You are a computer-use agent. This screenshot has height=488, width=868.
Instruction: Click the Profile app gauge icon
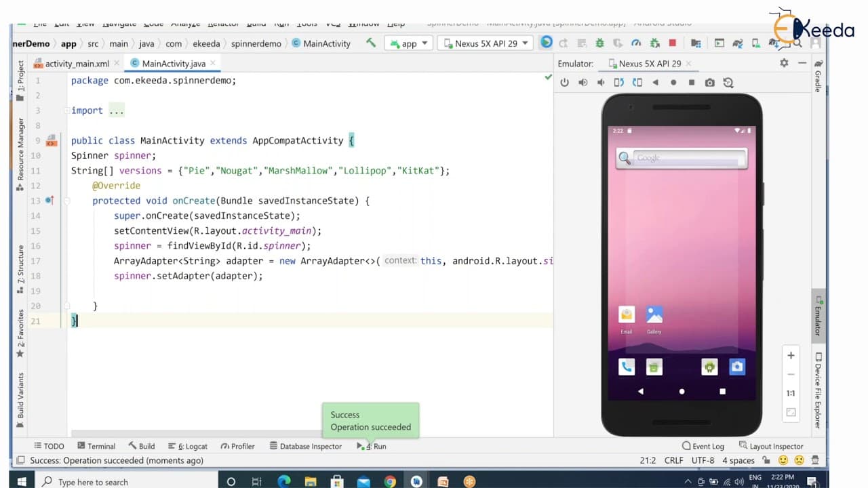(x=636, y=43)
